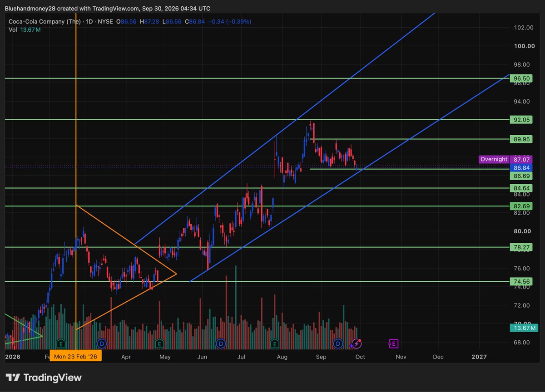Select the purple Overnight price label
Viewport: 545px width, 392px height.
(494, 159)
